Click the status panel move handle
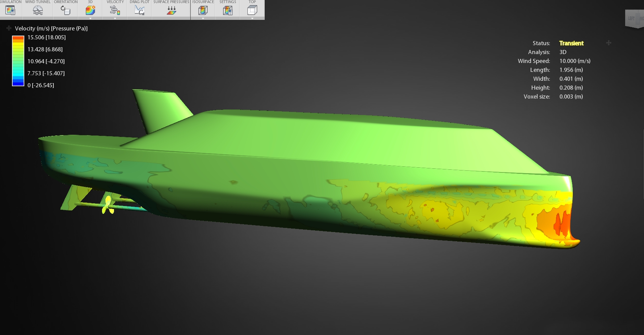Image resolution: width=644 pixels, height=335 pixels. [x=609, y=43]
